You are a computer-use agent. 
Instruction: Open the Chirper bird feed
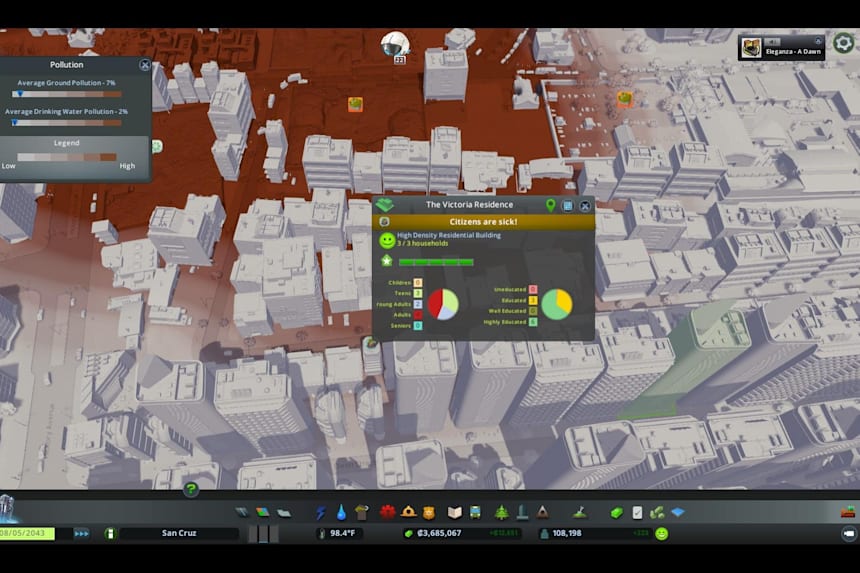point(395,45)
